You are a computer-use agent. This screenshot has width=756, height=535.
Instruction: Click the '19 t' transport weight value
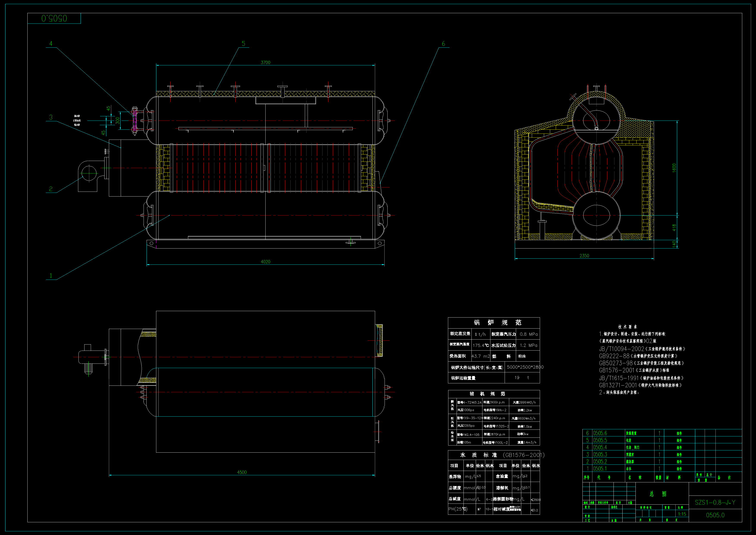pos(522,378)
